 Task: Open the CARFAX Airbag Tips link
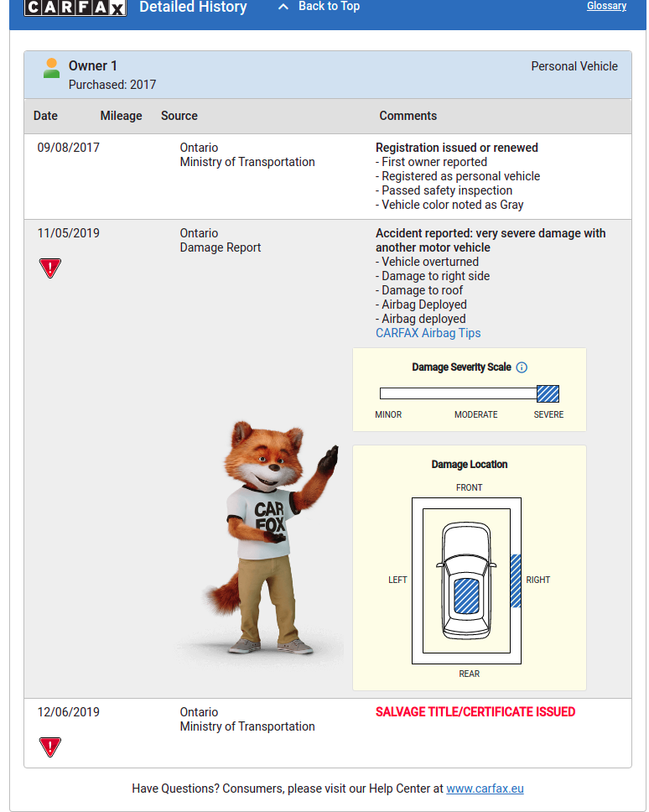[x=428, y=333]
